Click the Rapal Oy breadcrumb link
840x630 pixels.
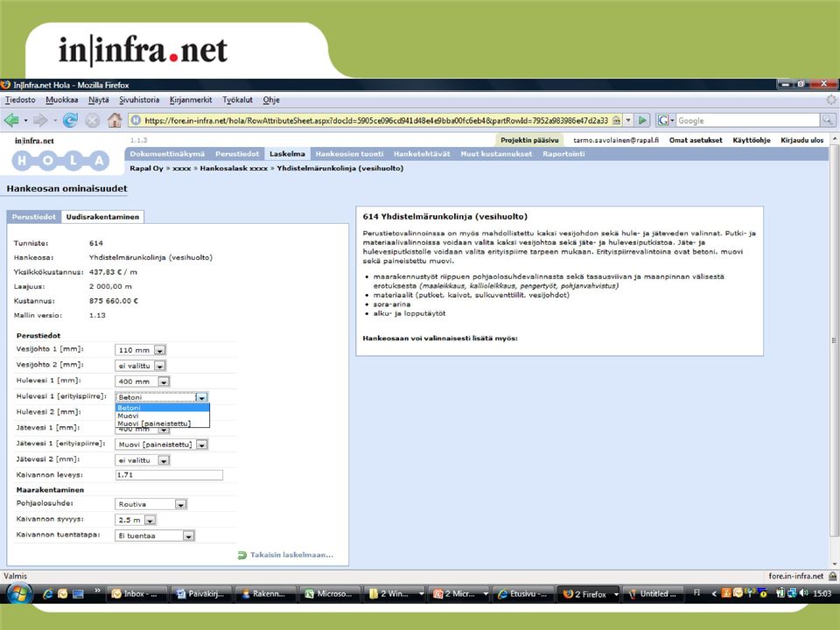[146, 168]
